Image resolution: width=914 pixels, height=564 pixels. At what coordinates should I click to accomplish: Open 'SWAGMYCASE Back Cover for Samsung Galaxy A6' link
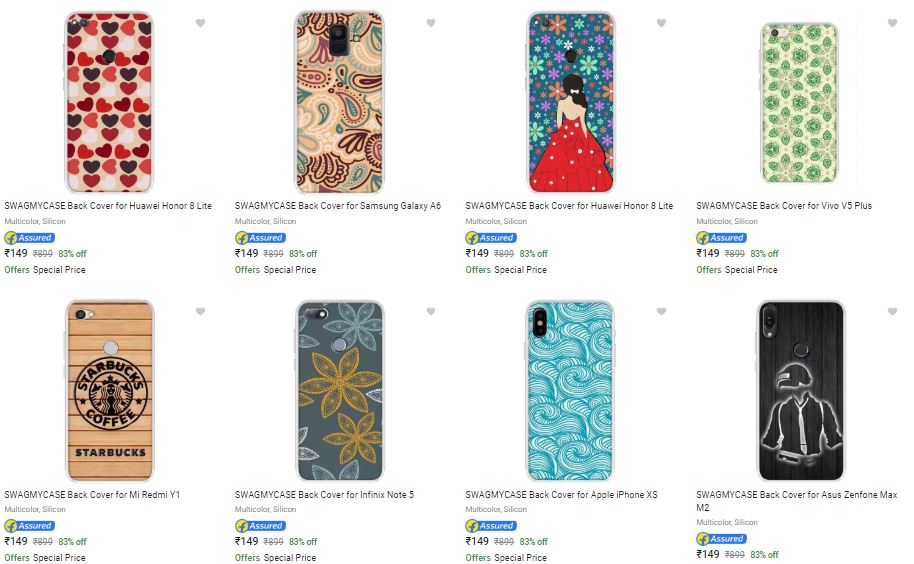(x=338, y=206)
